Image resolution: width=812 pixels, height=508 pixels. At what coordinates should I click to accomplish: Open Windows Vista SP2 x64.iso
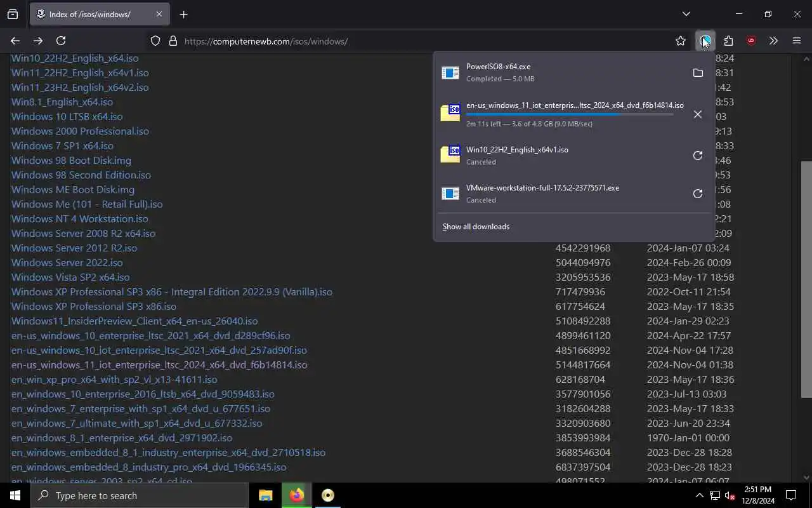point(70,277)
